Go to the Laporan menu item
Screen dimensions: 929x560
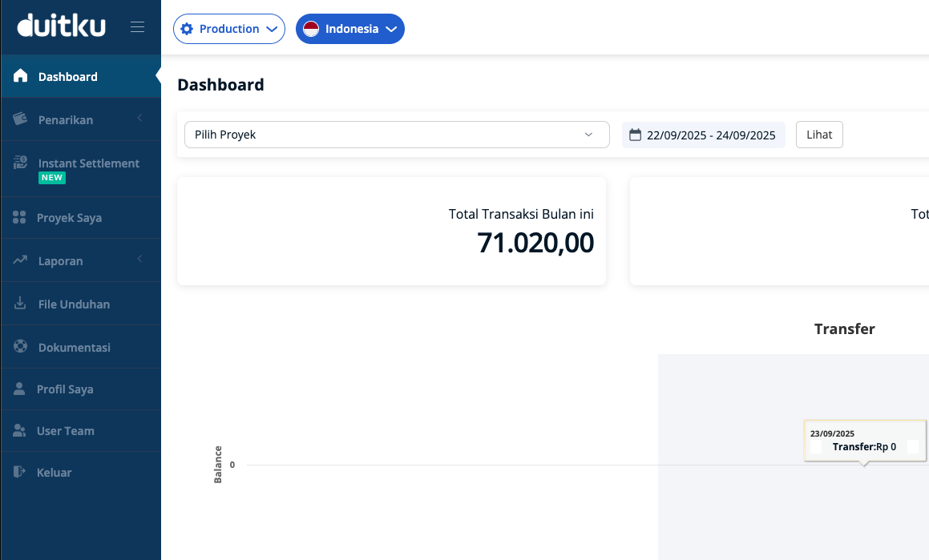pos(60,261)
